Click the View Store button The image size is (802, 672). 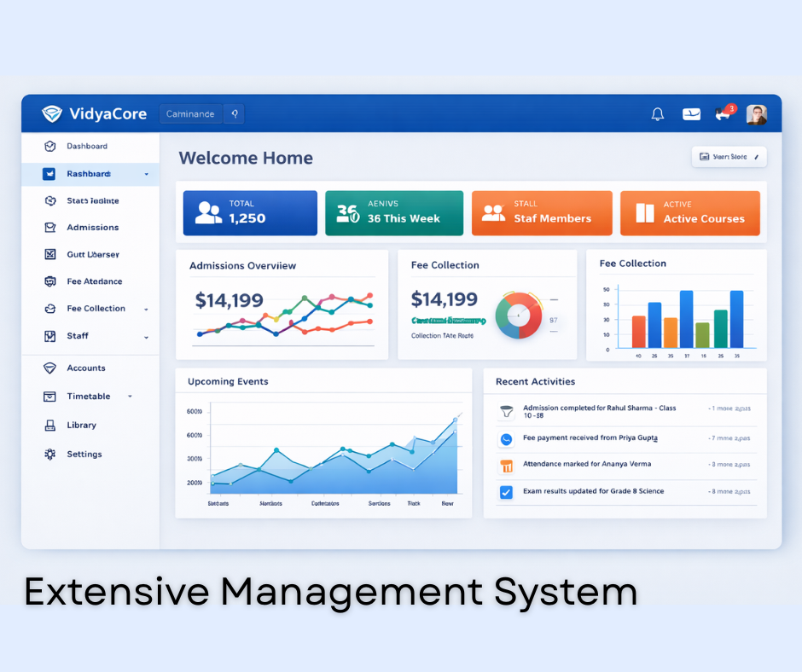click(729, 156)
